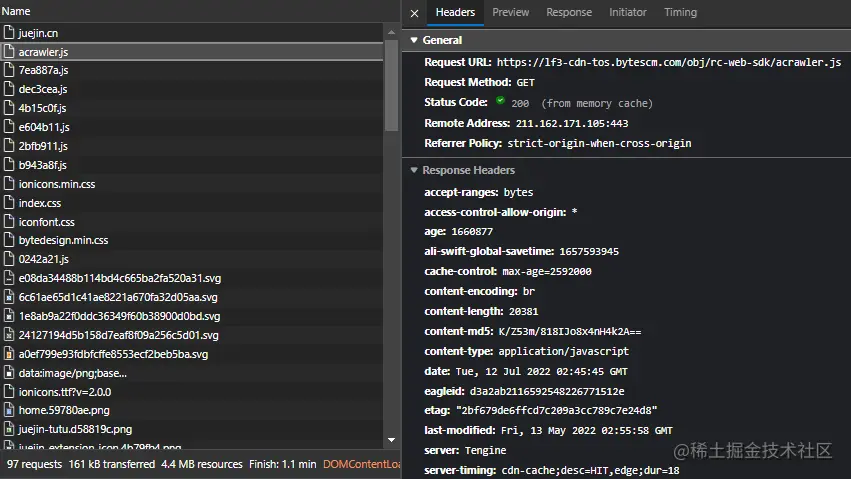The width and height of the screenshot is (851, 479).
Task: Click the Referrer Policy value
Action: coord(599,144)
